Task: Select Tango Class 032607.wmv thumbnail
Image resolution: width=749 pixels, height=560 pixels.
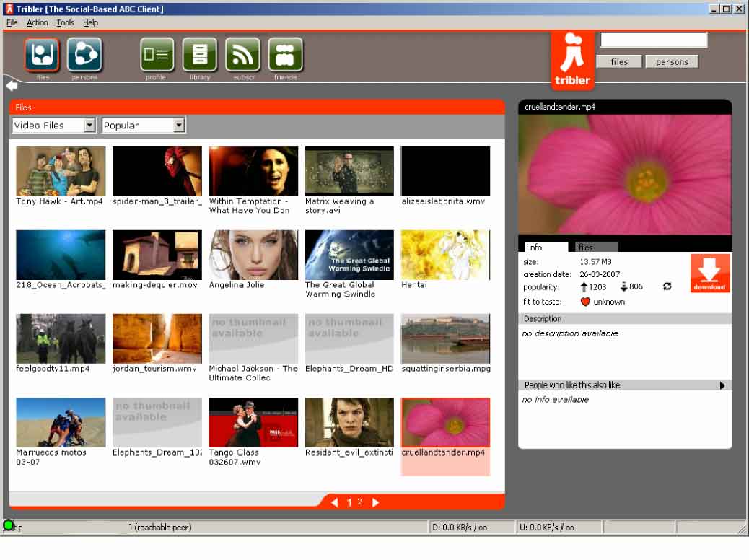Action: pyautogui.click(x=253, y=422)
